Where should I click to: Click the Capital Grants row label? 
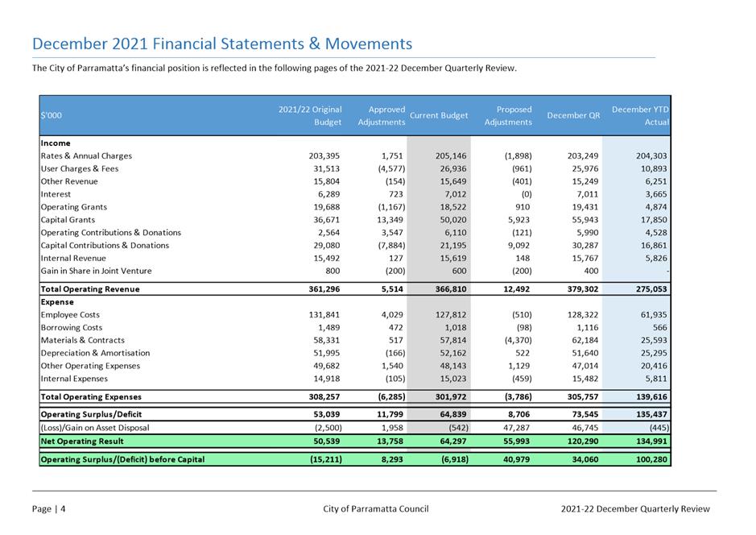(x=68, y=220)
